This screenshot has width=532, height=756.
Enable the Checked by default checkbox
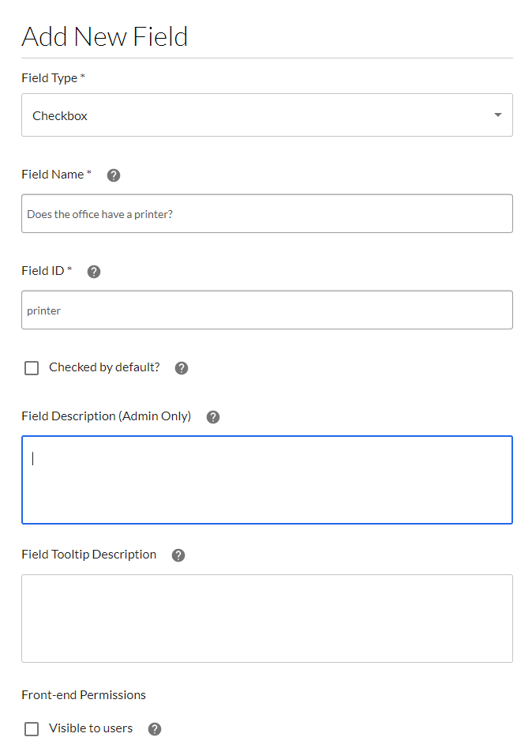(32, 367)
